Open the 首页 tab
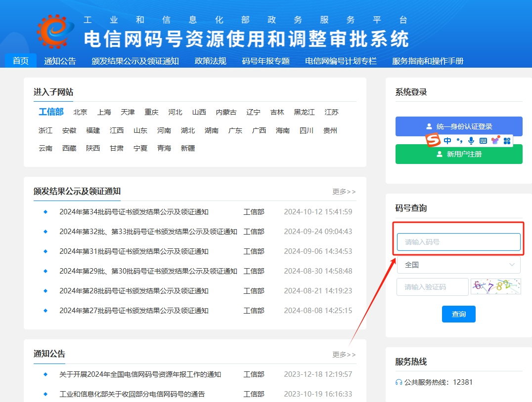Image resolution: width=532 pixels, height=402 pixels. [x=21, y=61]
